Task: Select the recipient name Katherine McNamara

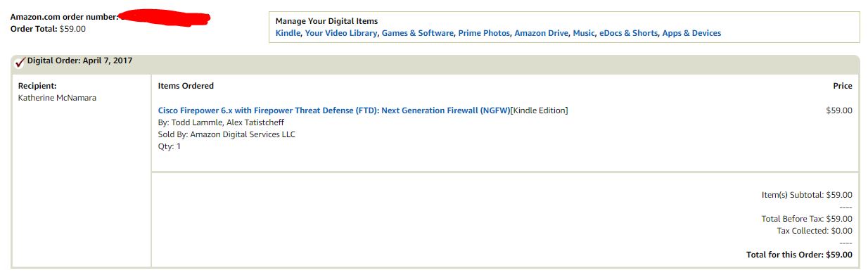Action: [57, 98]
